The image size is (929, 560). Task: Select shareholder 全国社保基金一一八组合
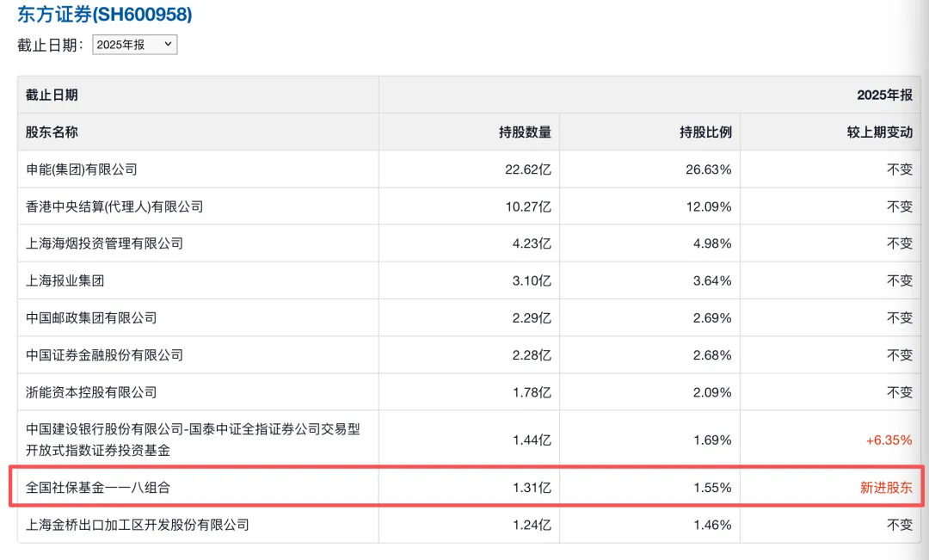pos(98,488)
